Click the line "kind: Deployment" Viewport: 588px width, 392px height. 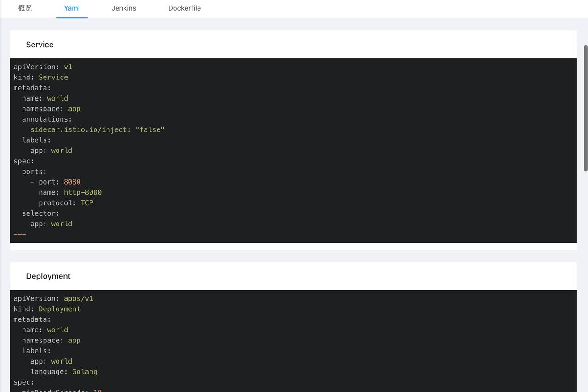click(47, 309)
